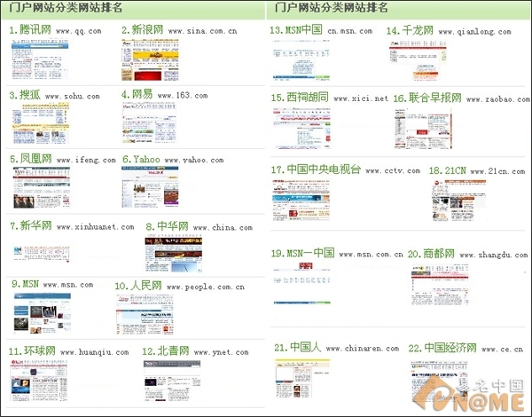Click the www.yahoo.com URL text
Screen dimensions: 532x417
(194, 160)
